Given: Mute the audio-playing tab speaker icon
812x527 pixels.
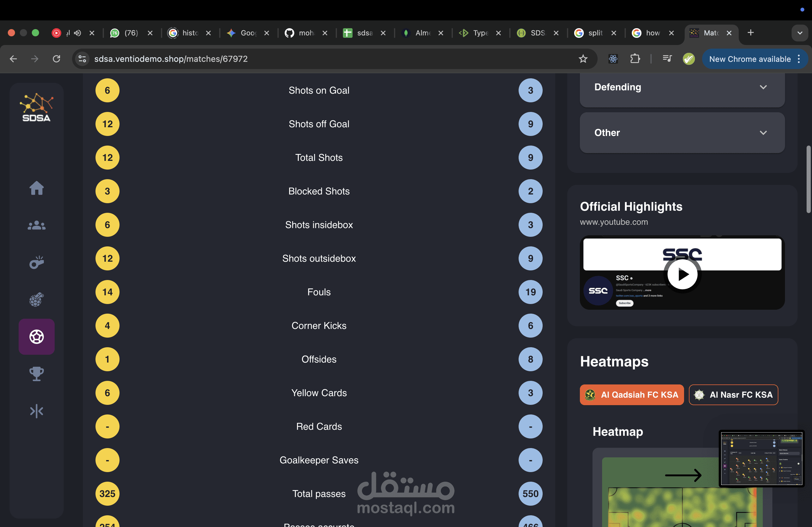Looking at the screenshot, I should 78,33.
